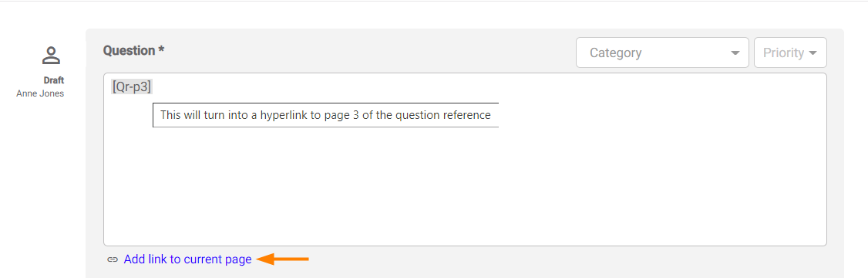
Task: Click empty space at the bottom of the Question box
Action: [x=465, y=222]
